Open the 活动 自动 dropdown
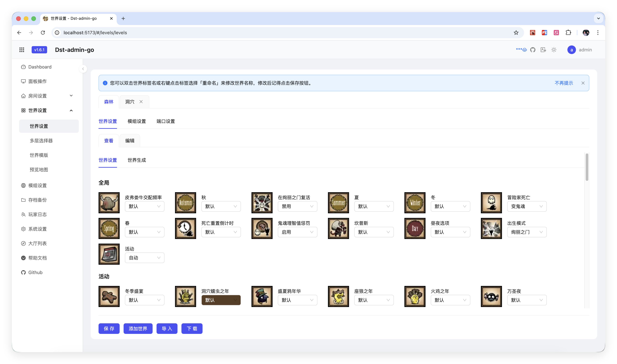Screen dimensions: 617x364 point(145,258)
